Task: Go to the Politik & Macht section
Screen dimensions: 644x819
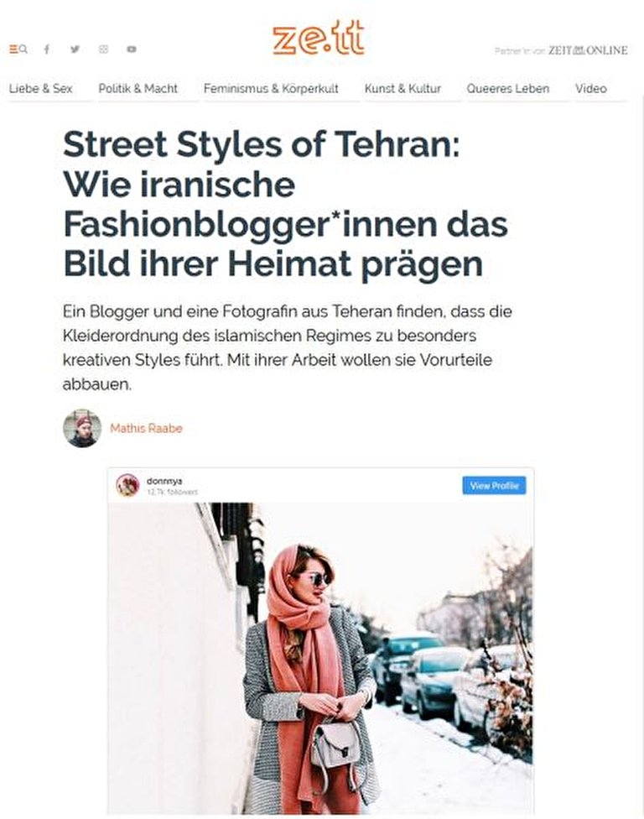Action: (138, 89)
